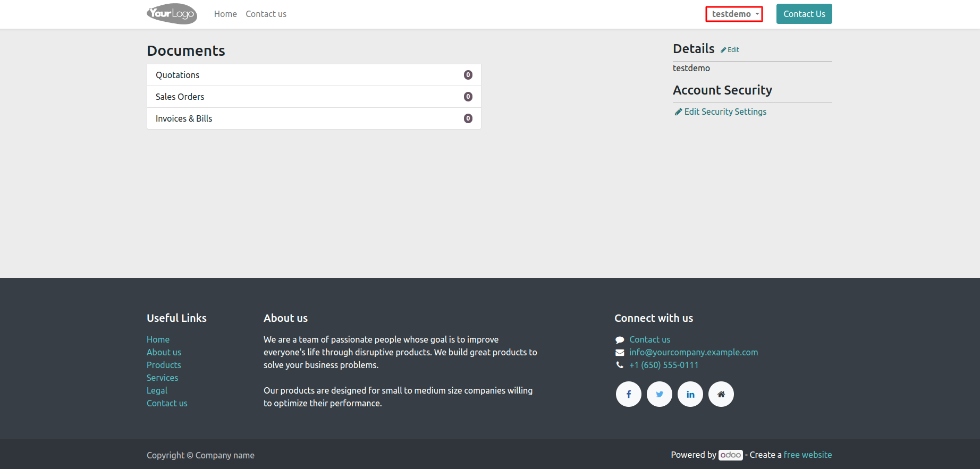Viewport: 980px width, 469px height.
Task: Open the Home menu item
Action: tap(225, 14)
